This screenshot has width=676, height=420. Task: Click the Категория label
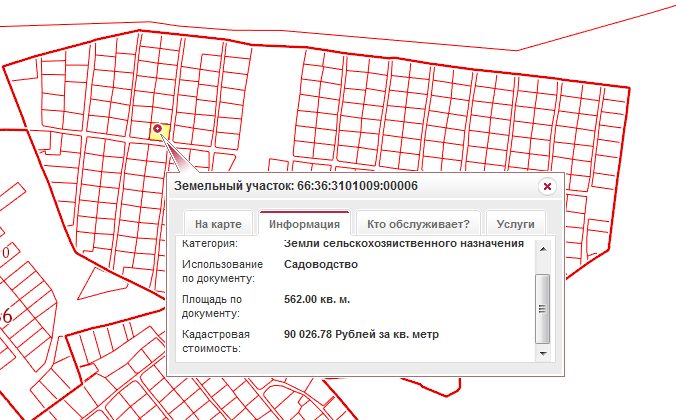pyautogui.click(x=210, y=243)
